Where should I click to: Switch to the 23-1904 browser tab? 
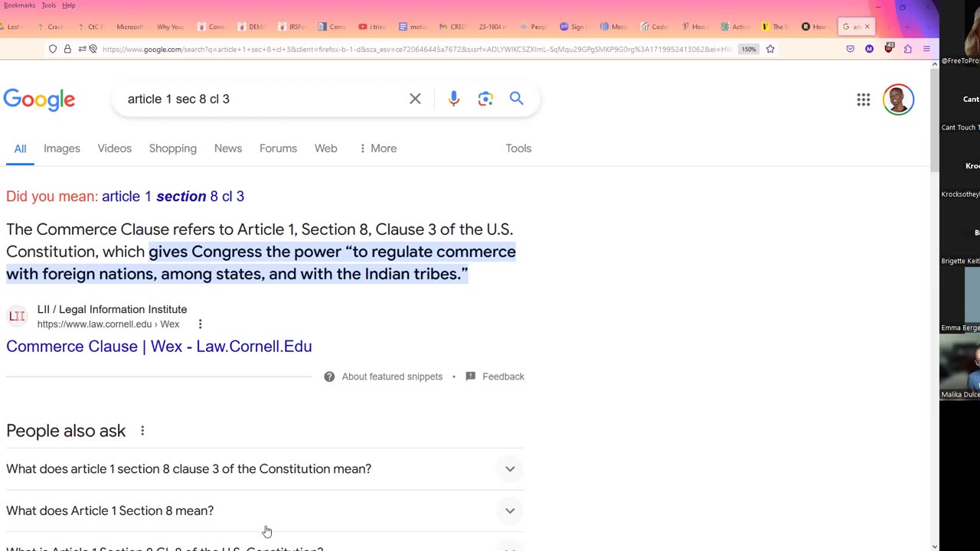click(492, 27)
